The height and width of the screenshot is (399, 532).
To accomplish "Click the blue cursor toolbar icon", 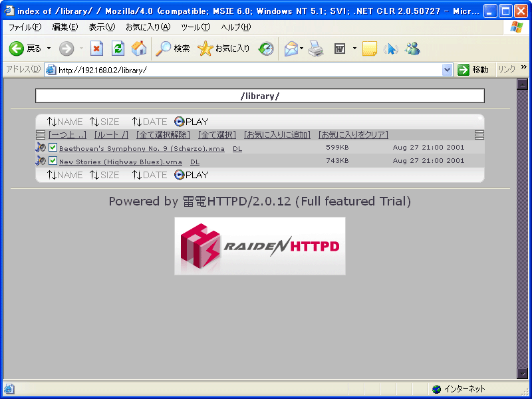I will click(x=390, y=49).
